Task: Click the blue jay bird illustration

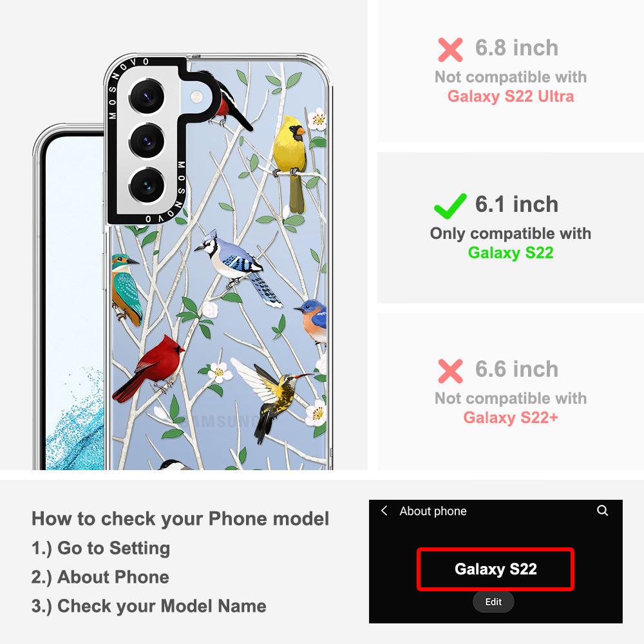Action: [239, 267]
